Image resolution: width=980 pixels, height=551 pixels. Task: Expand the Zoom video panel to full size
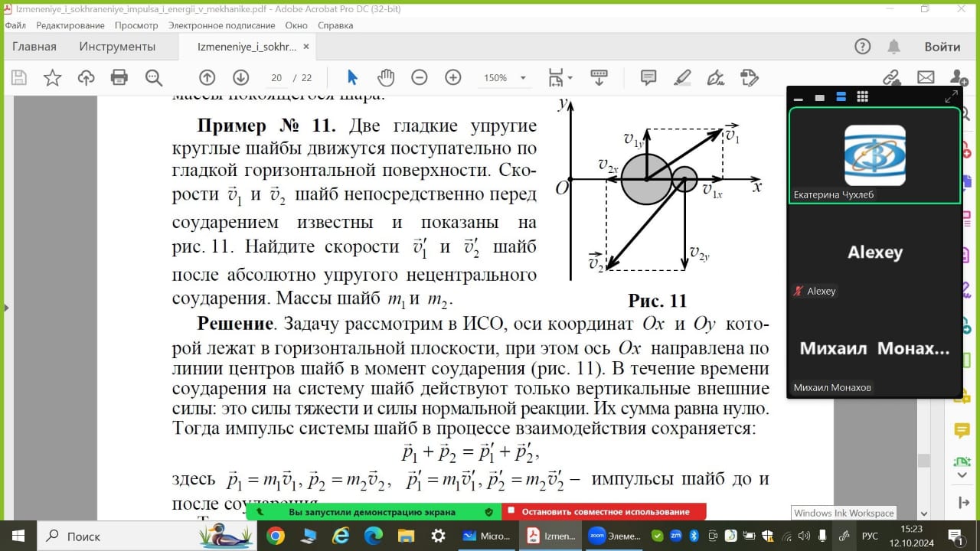click(951, 96)
